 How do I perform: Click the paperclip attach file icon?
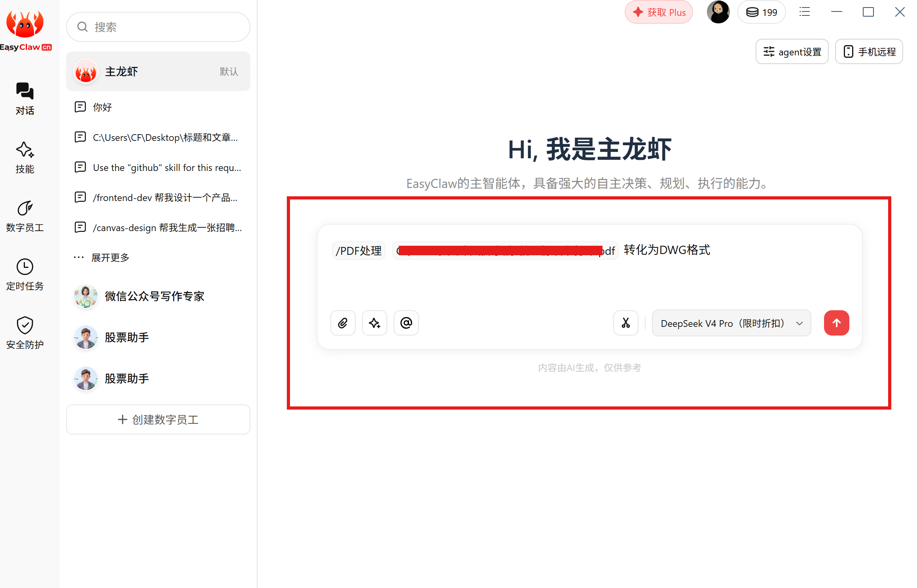pyautogui.click(x=343, y=323)
